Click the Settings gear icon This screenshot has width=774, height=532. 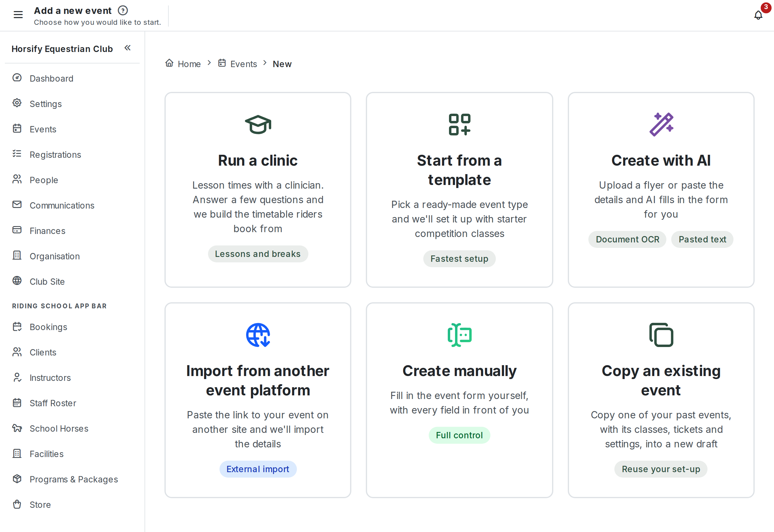pos(17,103)
